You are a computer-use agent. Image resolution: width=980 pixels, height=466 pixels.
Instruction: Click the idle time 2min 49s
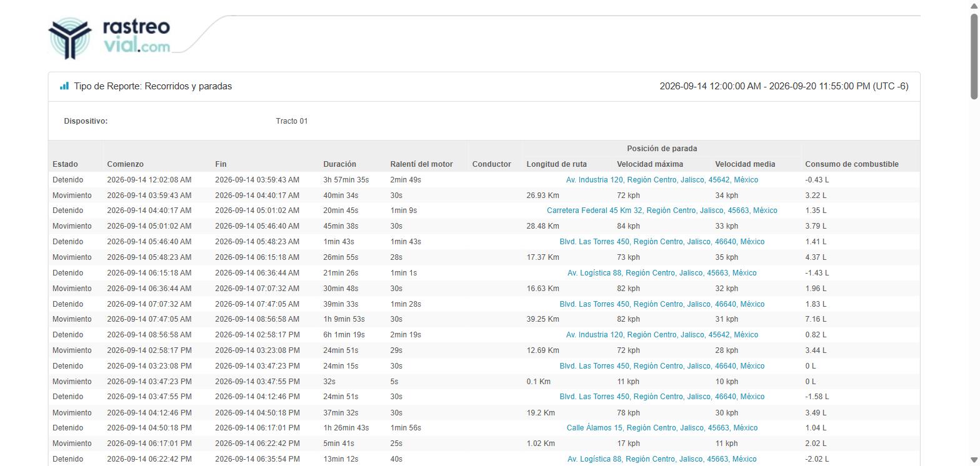[x=406, y=180]
